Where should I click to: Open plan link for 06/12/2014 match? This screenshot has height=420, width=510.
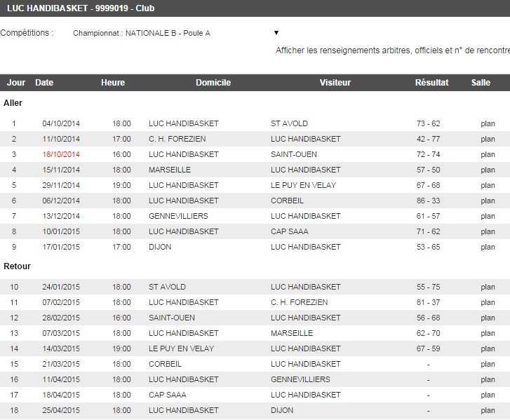tap(488, 201)
